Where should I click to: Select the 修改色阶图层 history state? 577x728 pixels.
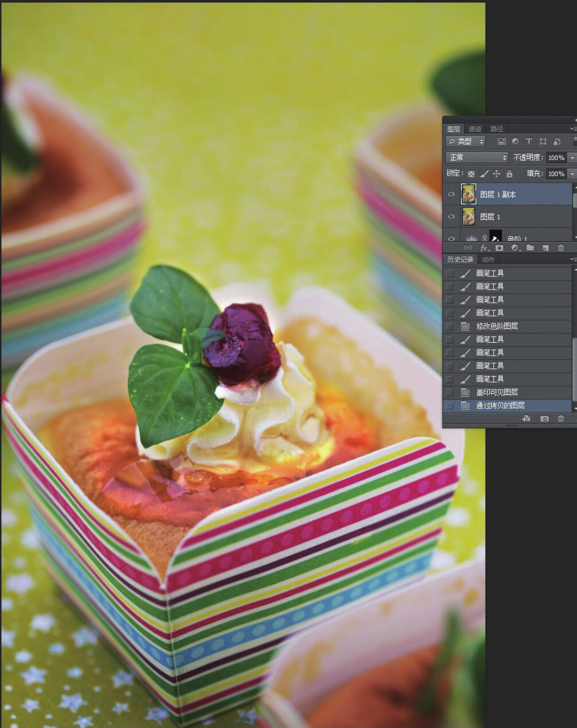(x=497, y=326)
